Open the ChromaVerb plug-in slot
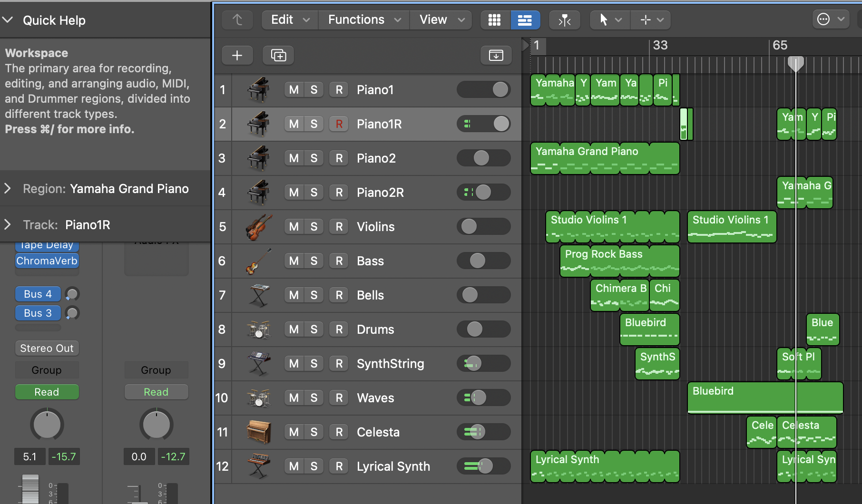 click(47, 261)
